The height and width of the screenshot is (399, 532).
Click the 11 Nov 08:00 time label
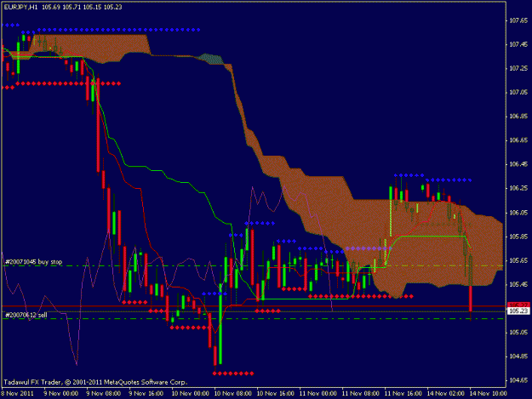[360, 393]
